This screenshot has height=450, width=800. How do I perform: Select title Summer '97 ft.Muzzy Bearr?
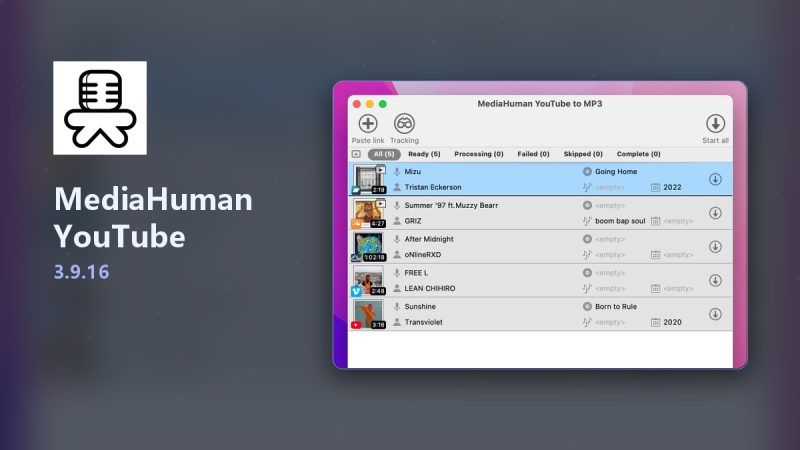(x=451, y=205)
